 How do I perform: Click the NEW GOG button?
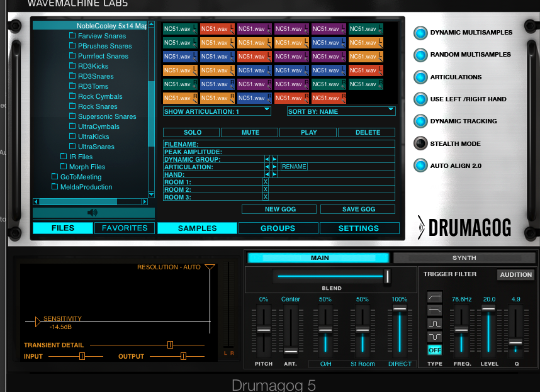click(279, 208)
